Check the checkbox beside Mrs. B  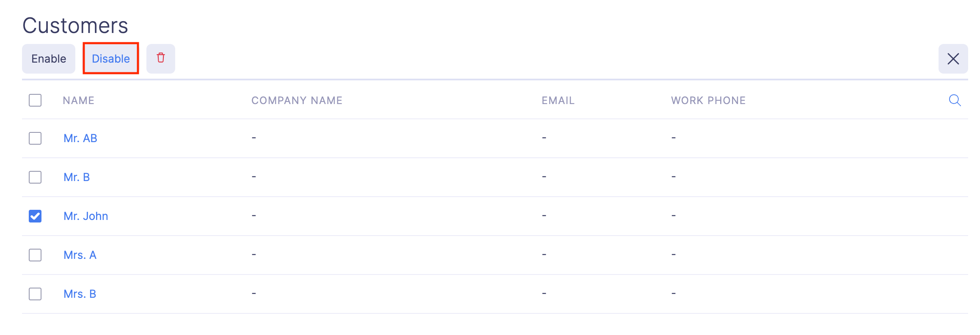click(35, 294)
